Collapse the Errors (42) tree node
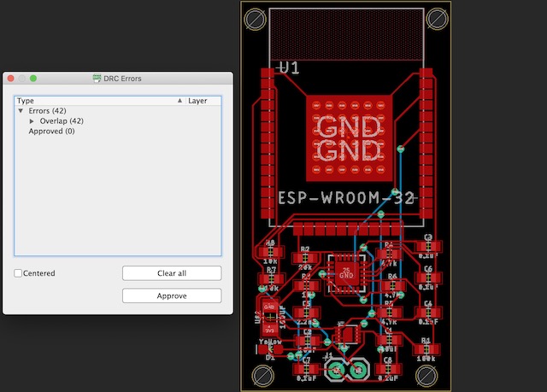 coord(21,111)
